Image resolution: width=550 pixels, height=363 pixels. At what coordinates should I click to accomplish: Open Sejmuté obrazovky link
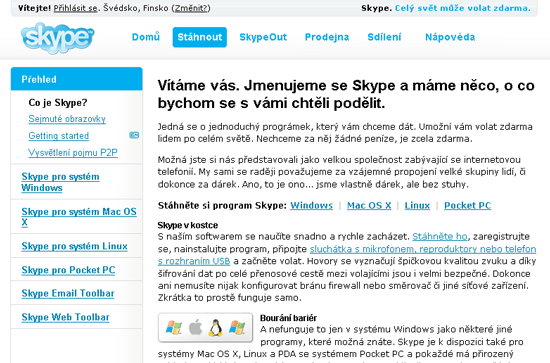67,119
